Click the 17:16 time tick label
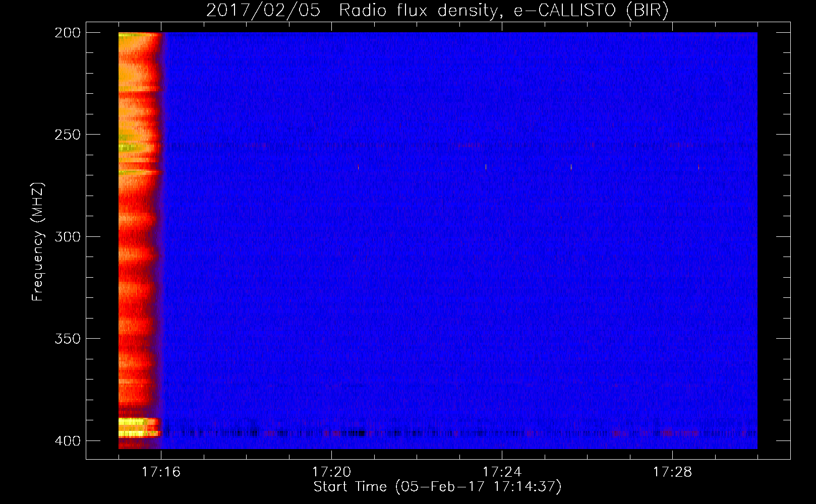This screenshot has width=816, height=504. coord(161,472)
